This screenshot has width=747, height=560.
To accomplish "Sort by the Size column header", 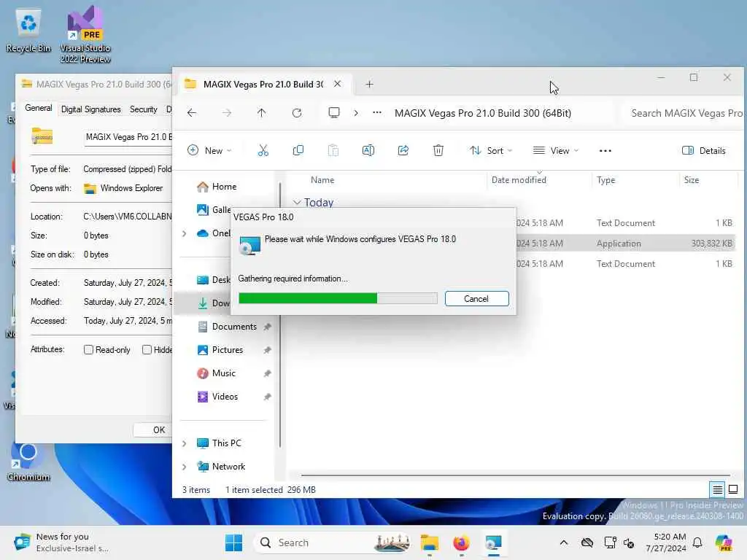I will point(692,180).
